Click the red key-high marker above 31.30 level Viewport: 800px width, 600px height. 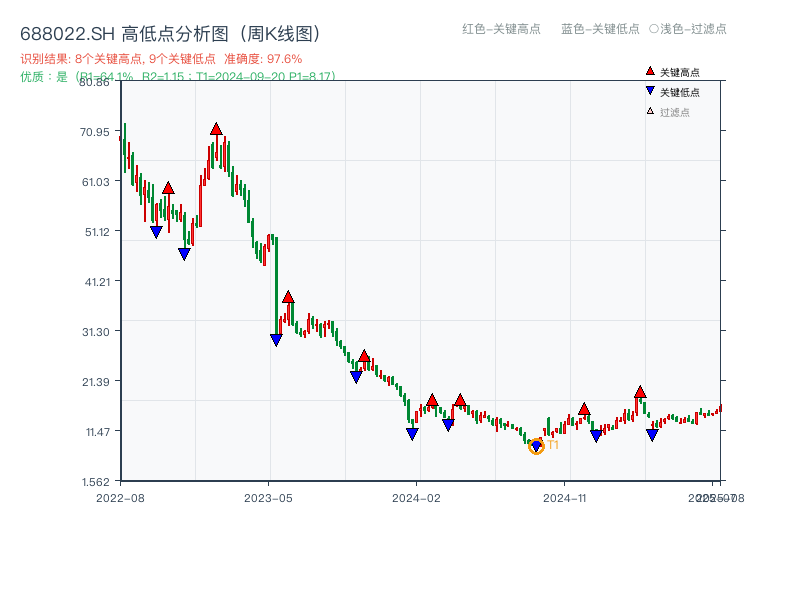click(289, 297)
